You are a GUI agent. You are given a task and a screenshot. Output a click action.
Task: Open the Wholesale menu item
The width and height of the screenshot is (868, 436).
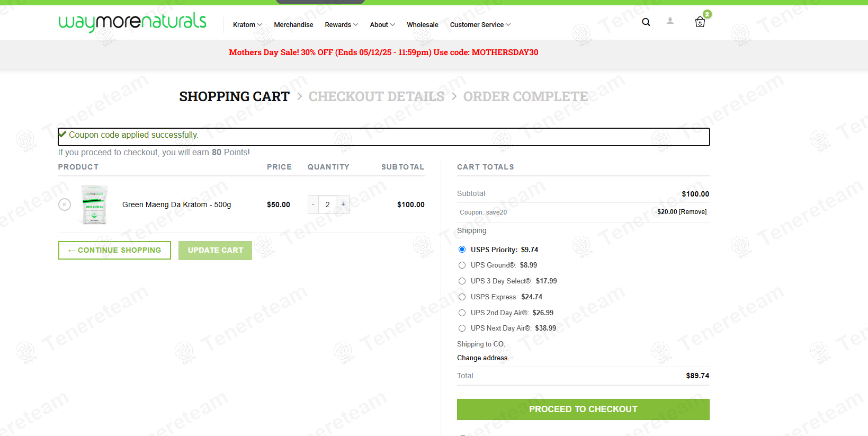click(x=423, y=25)
